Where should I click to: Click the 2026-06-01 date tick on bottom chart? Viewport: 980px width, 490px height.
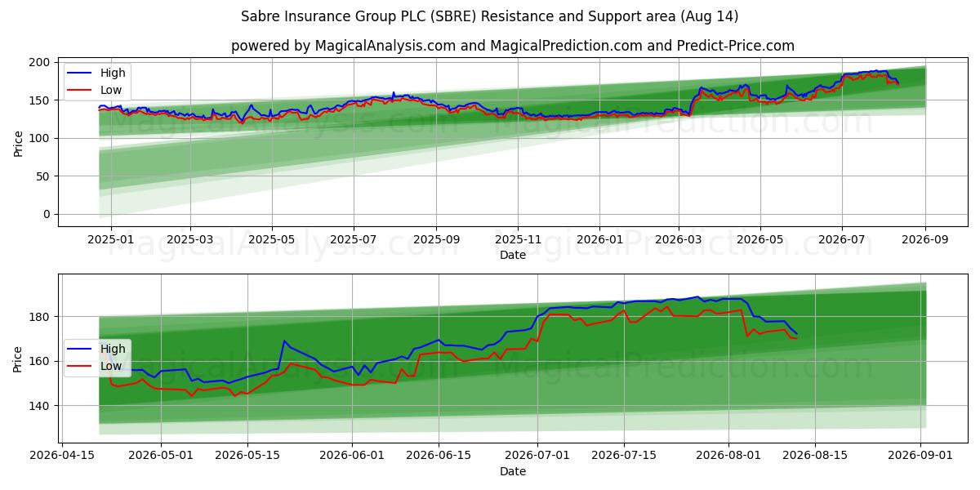(x=352, y=457)
